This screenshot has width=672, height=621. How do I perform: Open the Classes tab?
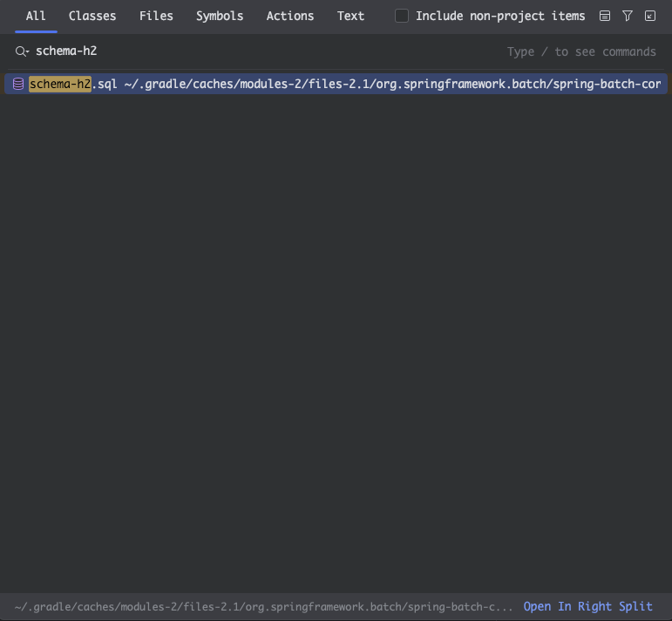92,17
